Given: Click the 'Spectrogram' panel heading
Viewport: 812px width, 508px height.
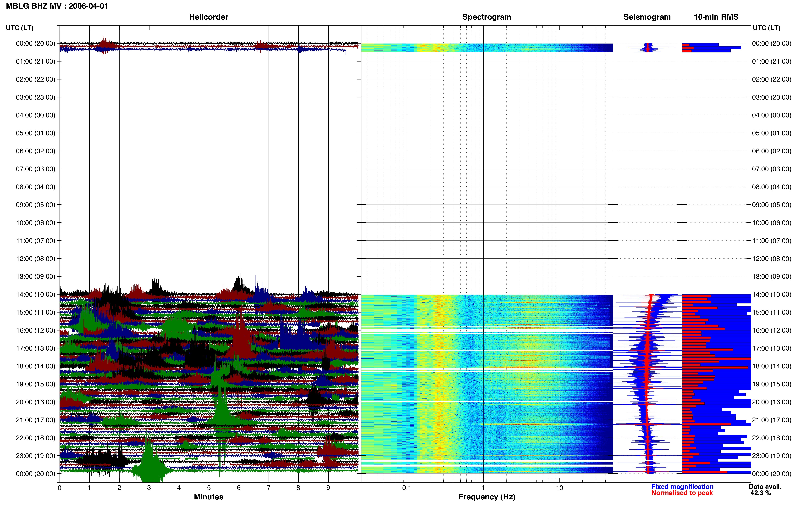Looking at the screenshot, I should (x=487, y=17).
